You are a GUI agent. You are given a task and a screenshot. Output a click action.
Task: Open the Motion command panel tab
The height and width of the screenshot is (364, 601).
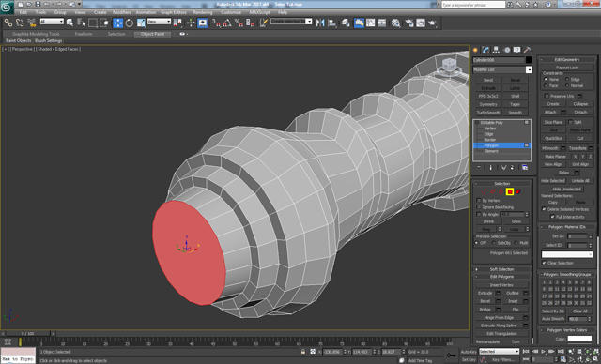[507, 50]
